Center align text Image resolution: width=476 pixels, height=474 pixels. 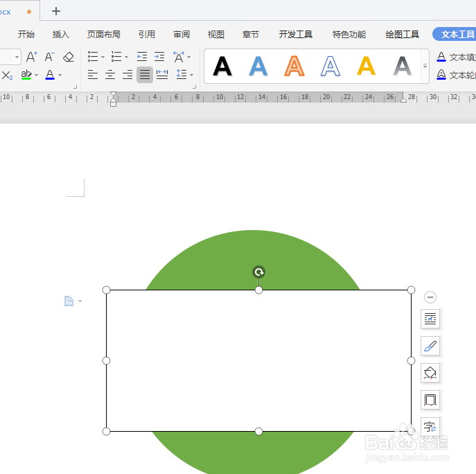click(x=110, y=74)
